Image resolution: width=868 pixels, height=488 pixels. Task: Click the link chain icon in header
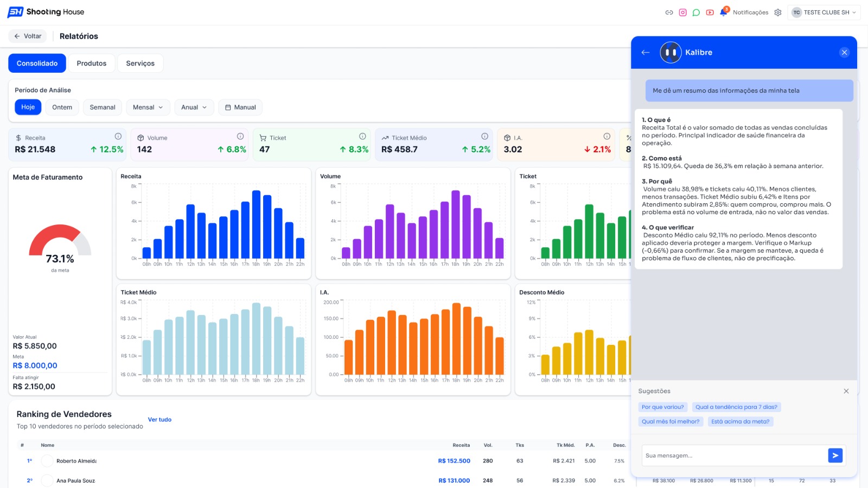coord(669,12)
